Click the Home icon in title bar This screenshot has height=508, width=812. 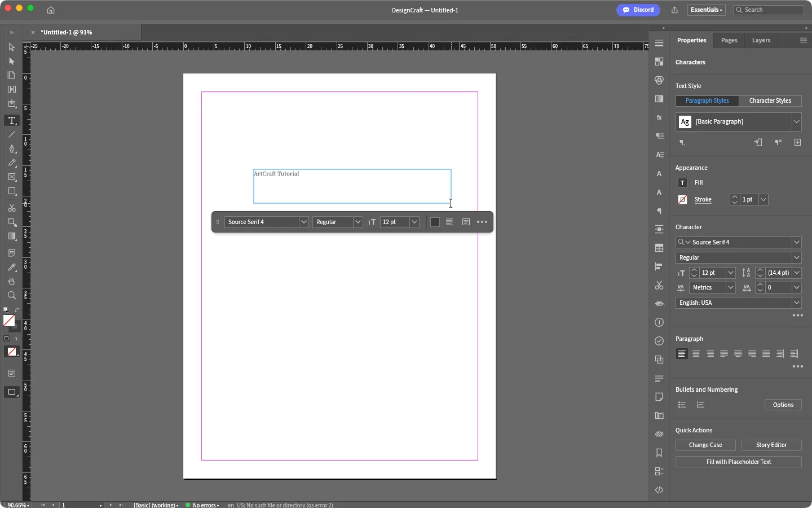(51, 10)
